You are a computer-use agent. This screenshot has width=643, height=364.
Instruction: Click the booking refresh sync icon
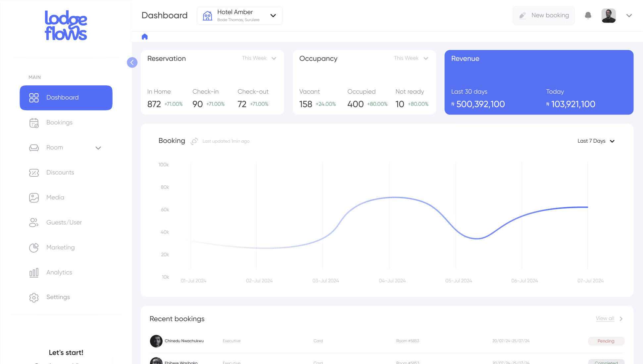tap(194, 141)
